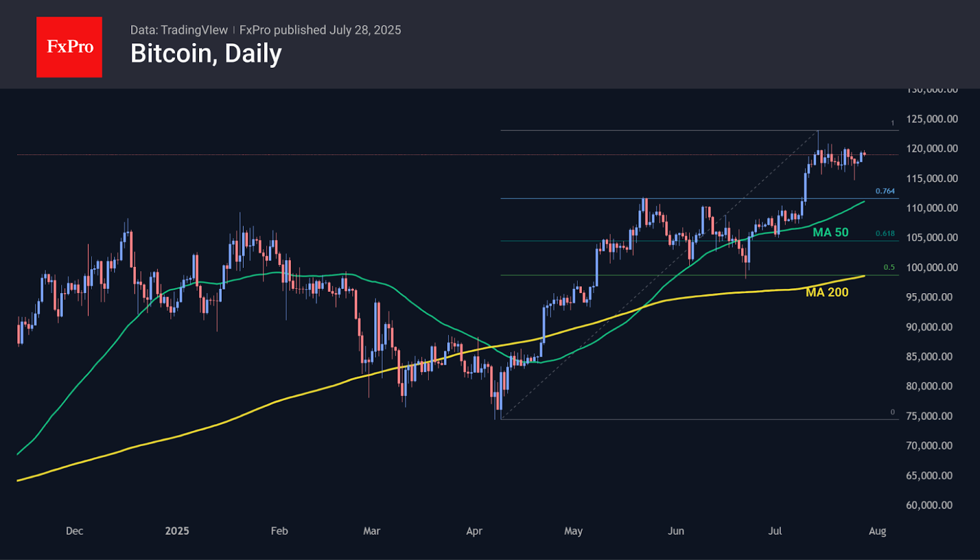
Task: Click the red FxPro logo
Action: coord(69,47)
